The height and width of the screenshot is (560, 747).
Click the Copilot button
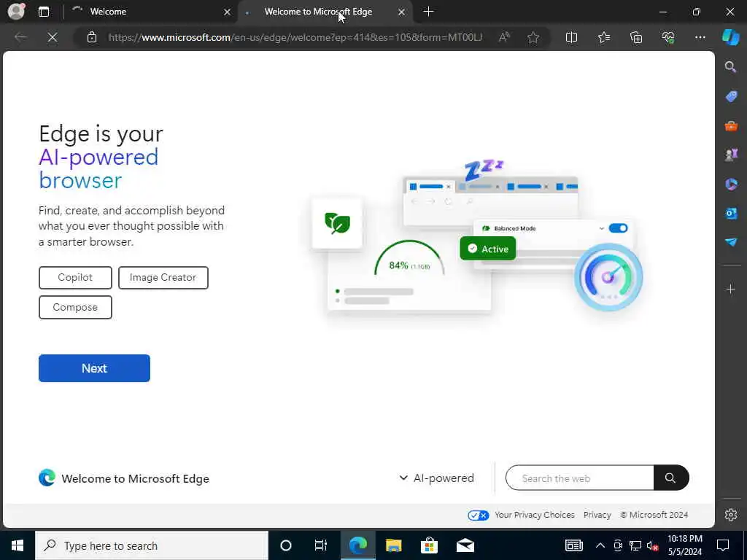tap(75, 278)
